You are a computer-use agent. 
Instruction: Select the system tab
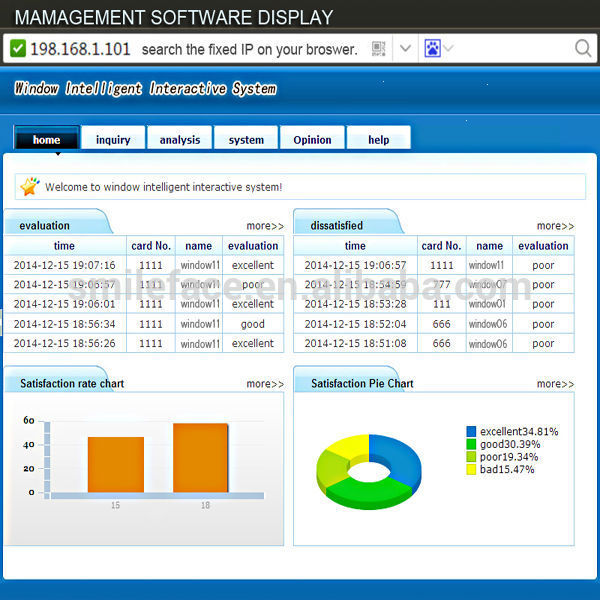tap(246, 138)
